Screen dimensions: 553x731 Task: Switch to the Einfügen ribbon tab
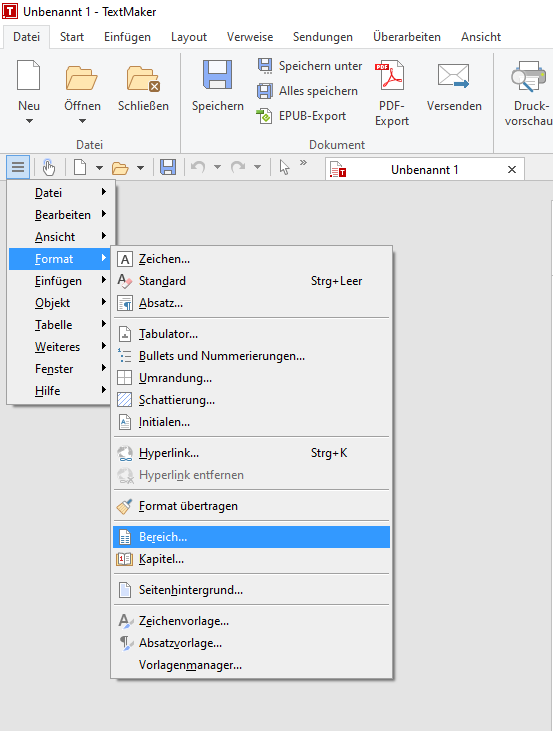[x=127, y=37]
